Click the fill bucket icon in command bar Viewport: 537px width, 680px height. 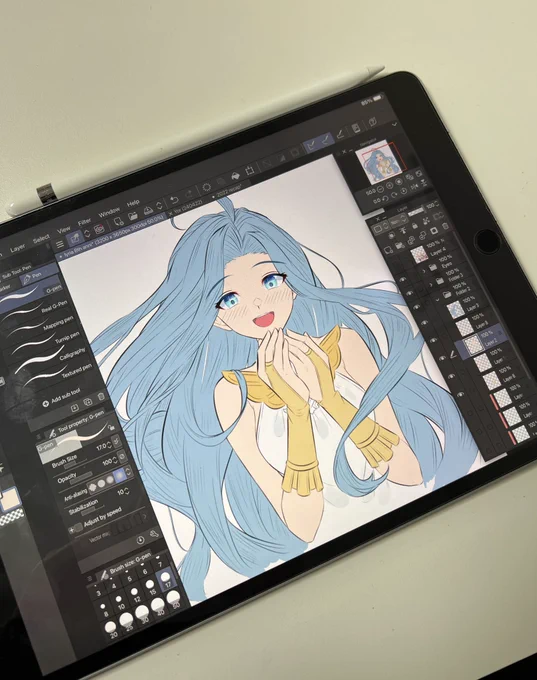tap(235, 176)
